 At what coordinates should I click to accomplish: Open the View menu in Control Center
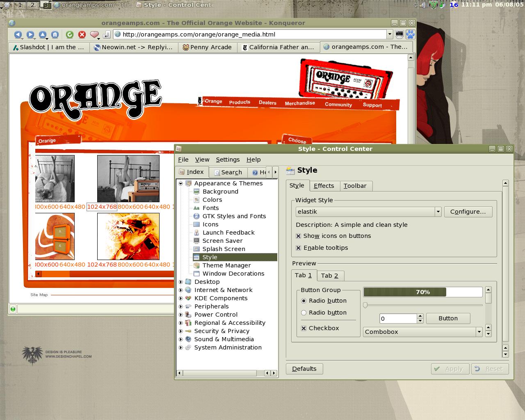tap(202, 160)
